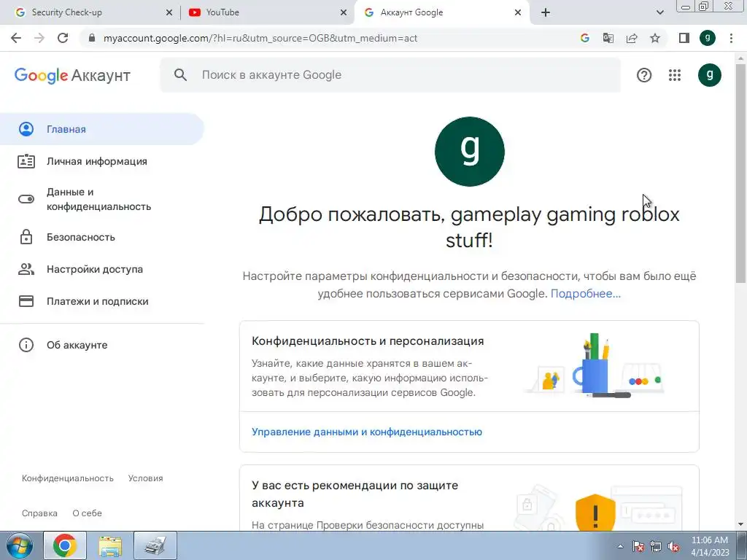Screen dimensions: 747x560
Task: Open the Справка footer link
Action: (x=39, y=513)
